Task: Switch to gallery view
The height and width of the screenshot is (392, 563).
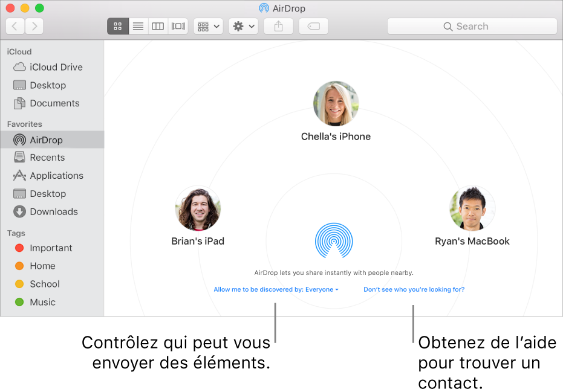Action: [178, 26]
